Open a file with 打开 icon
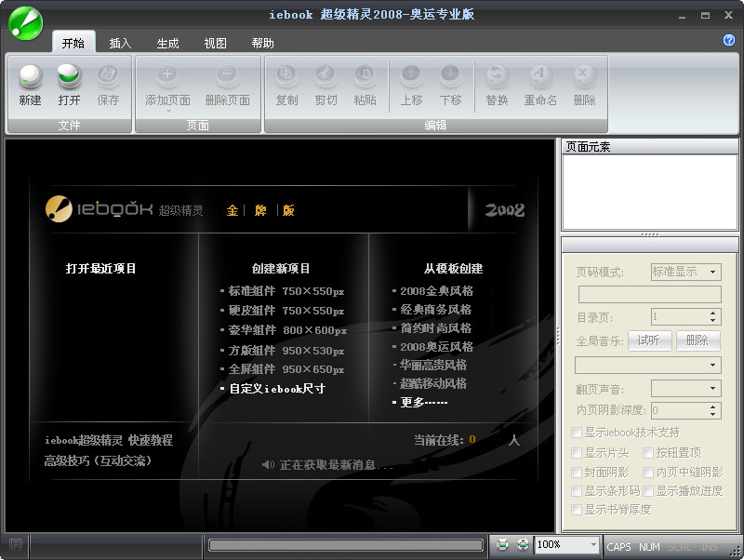This screenshot has width=744, height=560. [x=69, y=76]
